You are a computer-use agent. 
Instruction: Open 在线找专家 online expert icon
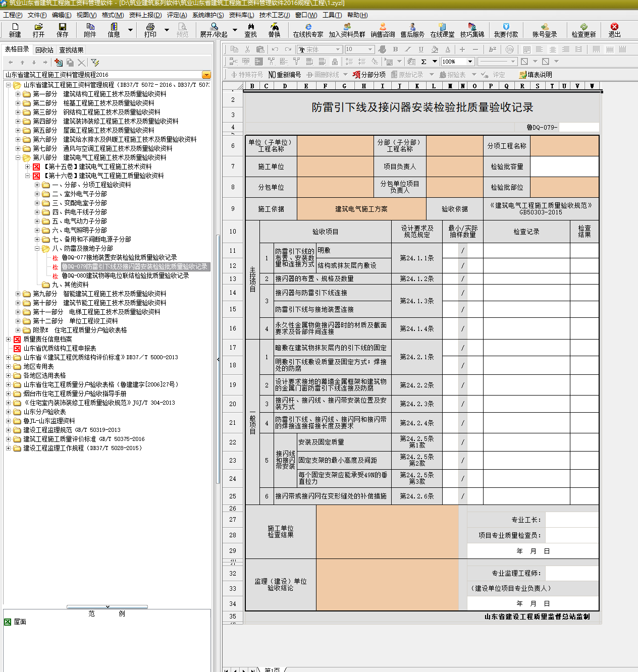click(x=308, y=30)
